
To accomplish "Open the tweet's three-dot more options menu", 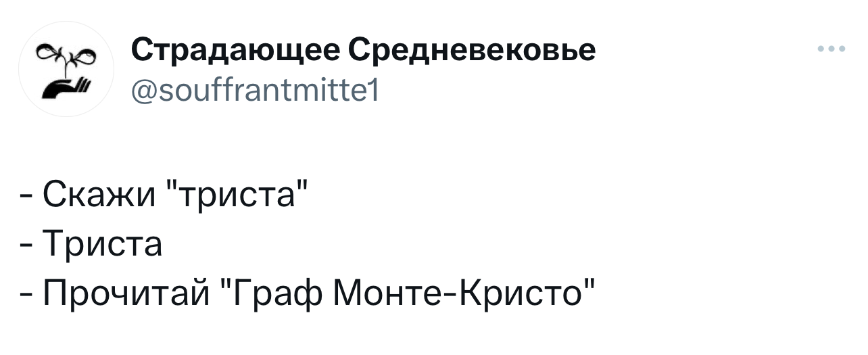I will point(831,49).
